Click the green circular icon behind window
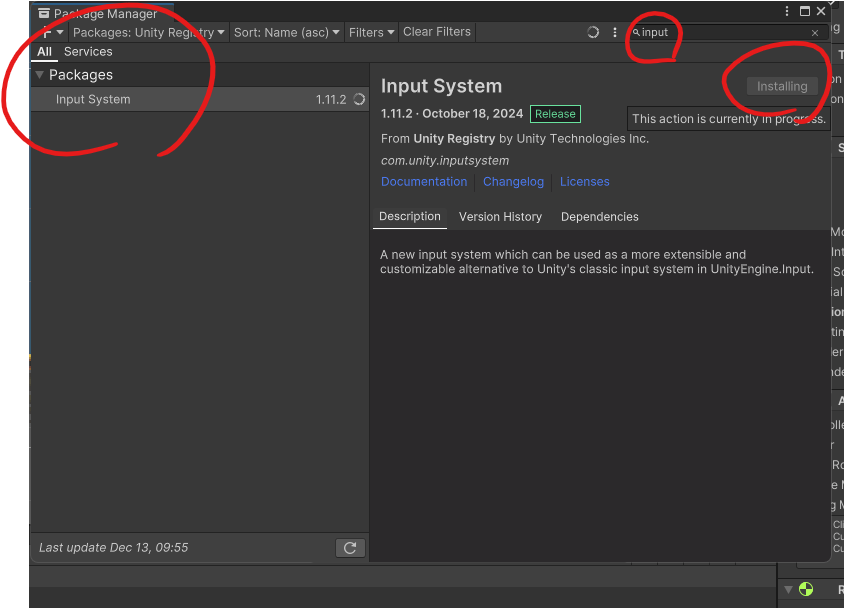 [x=806, y=589]
